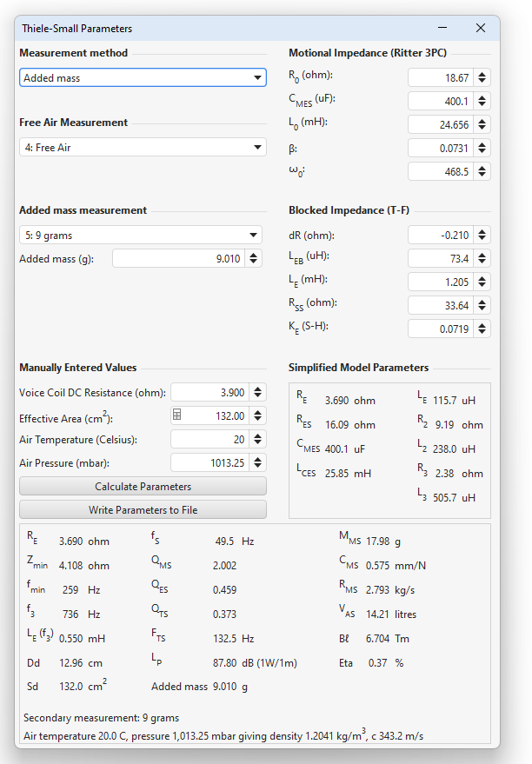This screenshot has width=532, height=764.
Task: Click Calculate Parameters button
Action: coord(143,486)
